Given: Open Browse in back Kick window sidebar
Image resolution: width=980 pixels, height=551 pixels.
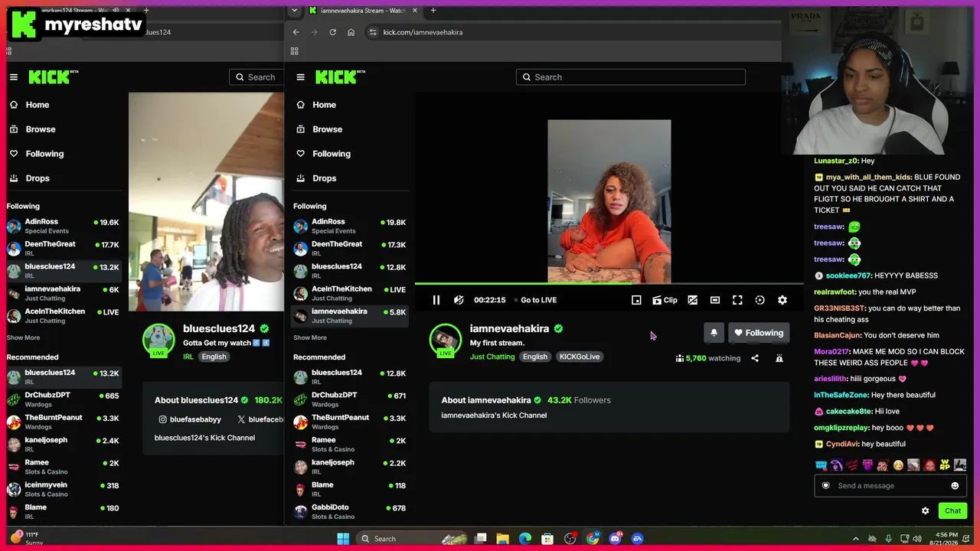Looking at the screenshot, I should (63, 129).
